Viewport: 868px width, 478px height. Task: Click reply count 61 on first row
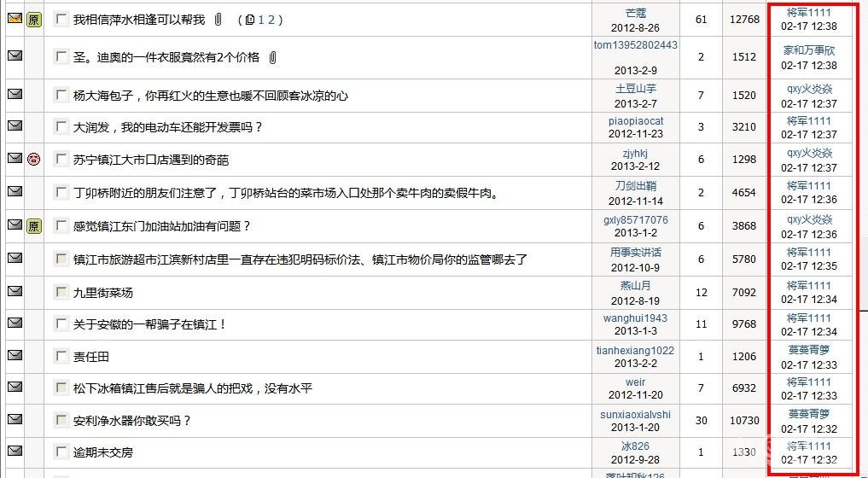702,20
